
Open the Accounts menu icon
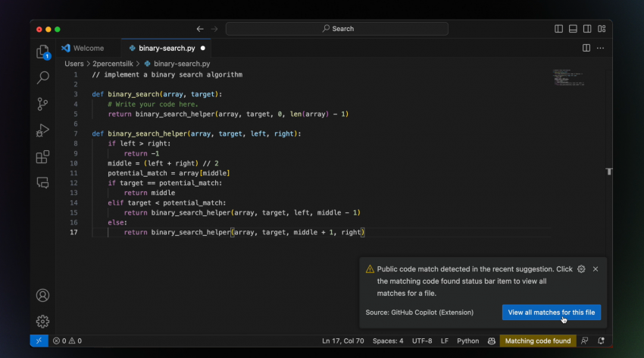pyautogui.click(x=43, y=295)
